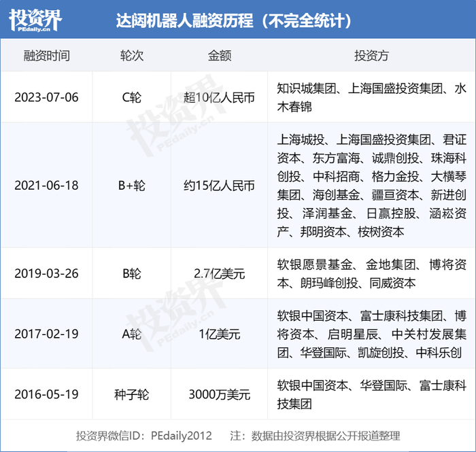The image size is (476, 452).
Task: Select the 种子轮 round cell
Action: tap(132, 394)
